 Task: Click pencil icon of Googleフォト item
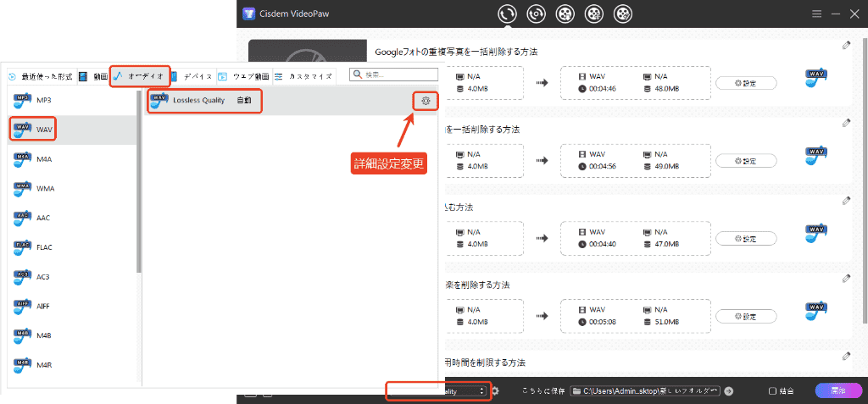846,46
